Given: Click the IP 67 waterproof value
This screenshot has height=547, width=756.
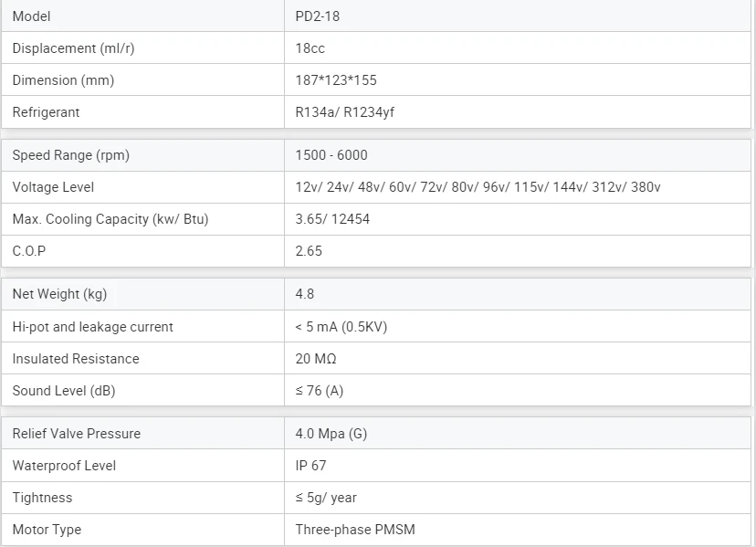Looking at the screenshot, I should click(310, 466).
